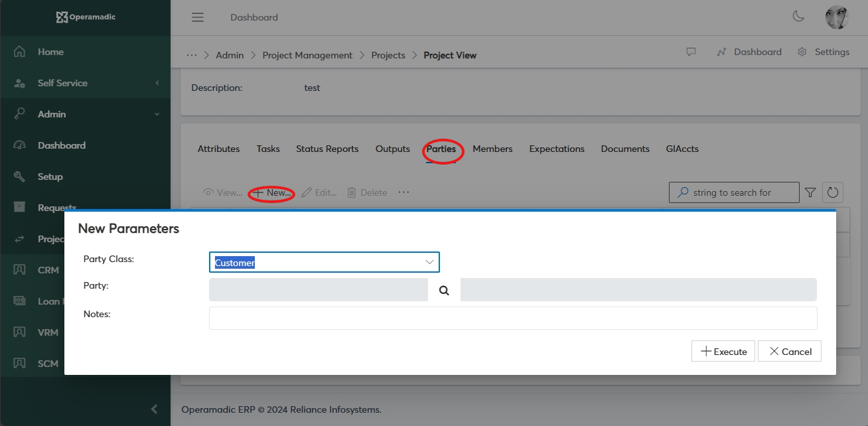Switch to Tasks tab
The width and height of the screenshot is (868, 426).
(268, 149)
